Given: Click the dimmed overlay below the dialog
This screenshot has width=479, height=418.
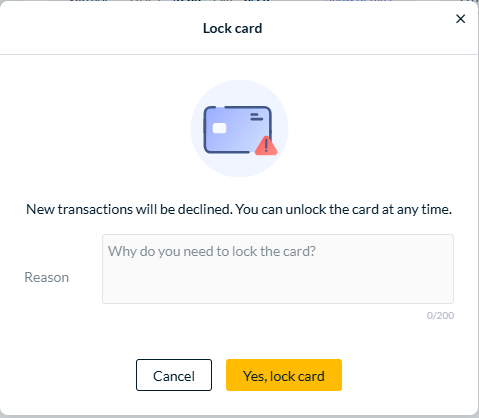Looking at the screenshot, I should pos(239,417).
